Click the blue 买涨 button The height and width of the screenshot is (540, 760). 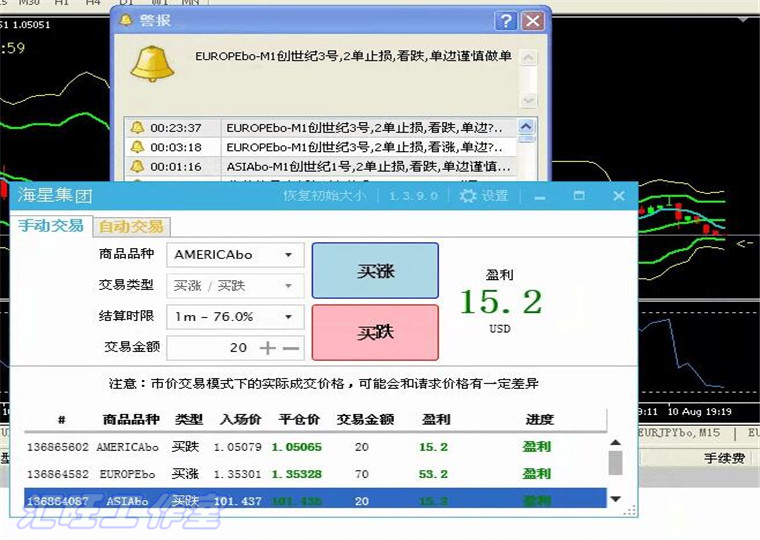pos(375,270)
